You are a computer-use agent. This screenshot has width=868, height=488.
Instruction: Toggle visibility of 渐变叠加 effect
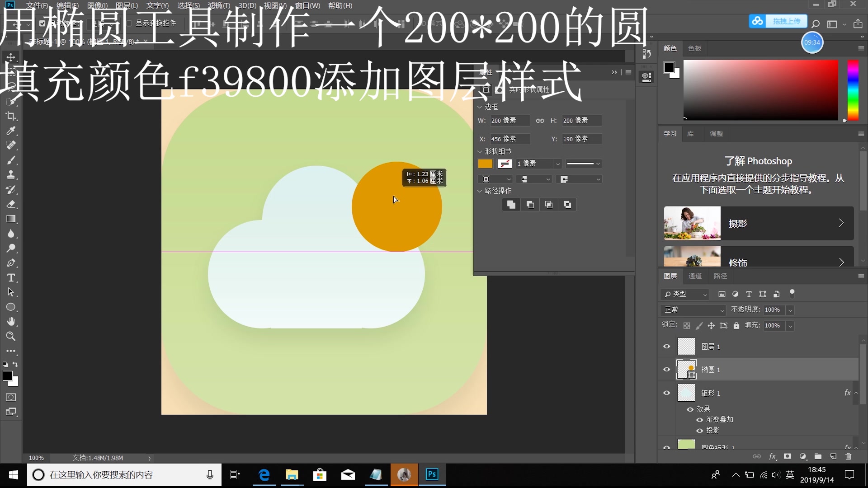click(700, 420)
